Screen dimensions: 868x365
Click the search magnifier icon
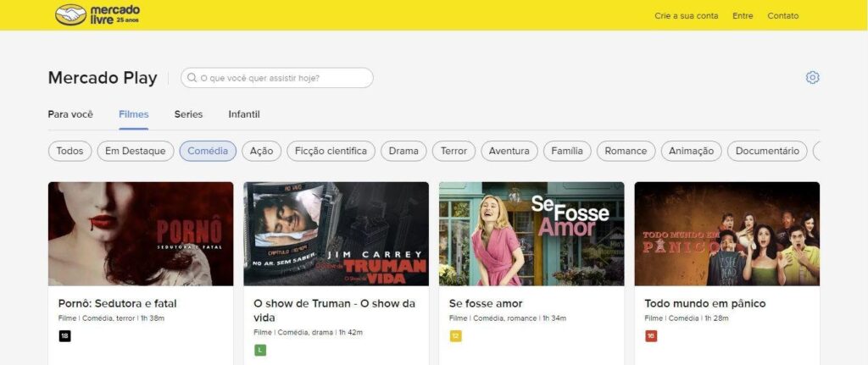192,78
